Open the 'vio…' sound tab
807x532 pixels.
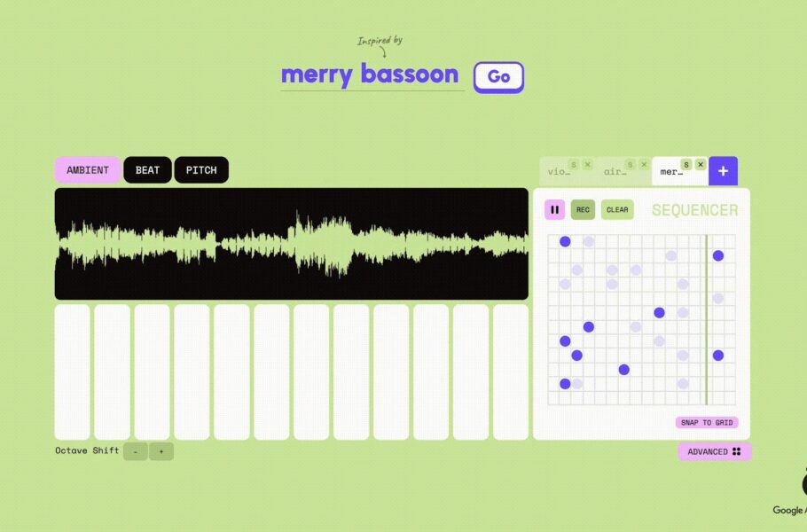557,172
